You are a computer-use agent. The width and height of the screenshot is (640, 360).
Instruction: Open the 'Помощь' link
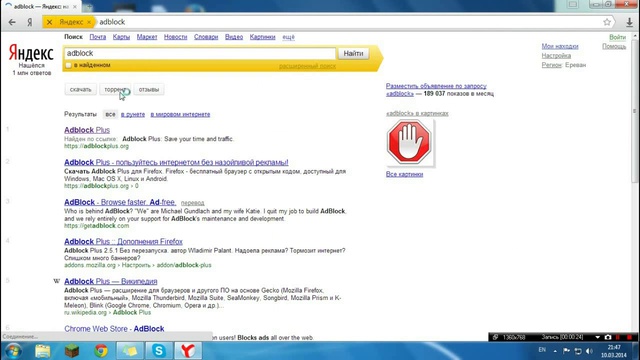click(614, 46)
